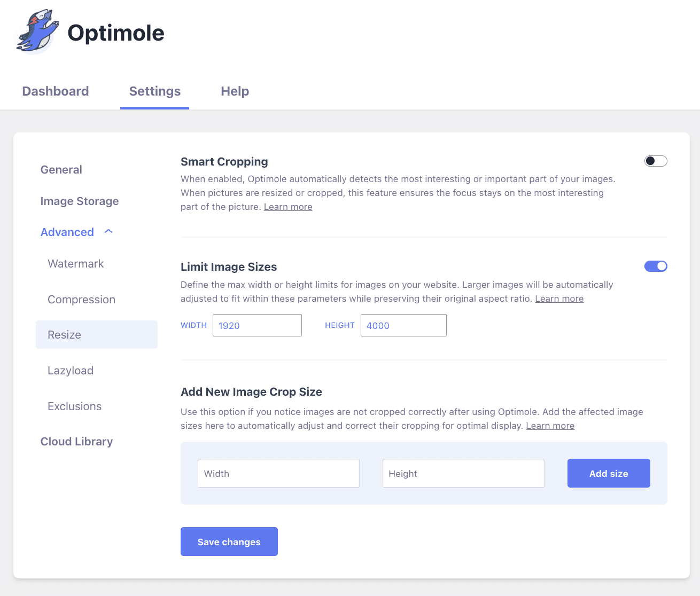Enable the Smart Cropping toggle
This screenshot has height=596, width=700.
click(656, 161)
